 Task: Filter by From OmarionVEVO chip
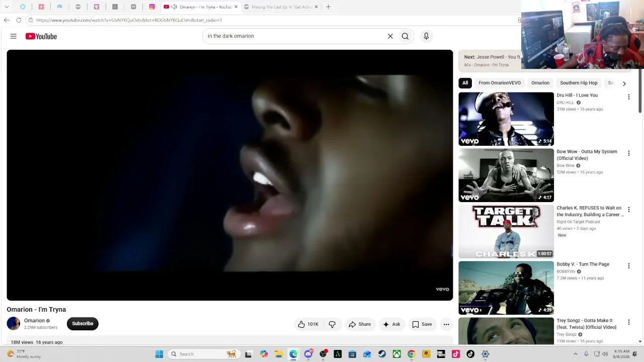[500, 83]
